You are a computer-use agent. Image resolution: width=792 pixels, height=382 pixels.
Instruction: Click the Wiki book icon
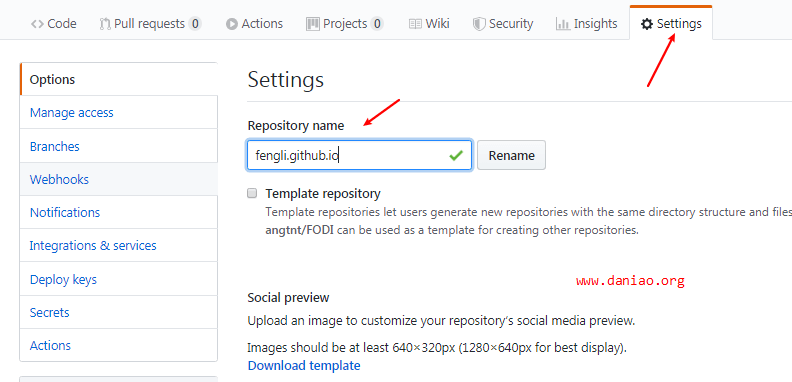click(415, 24)
